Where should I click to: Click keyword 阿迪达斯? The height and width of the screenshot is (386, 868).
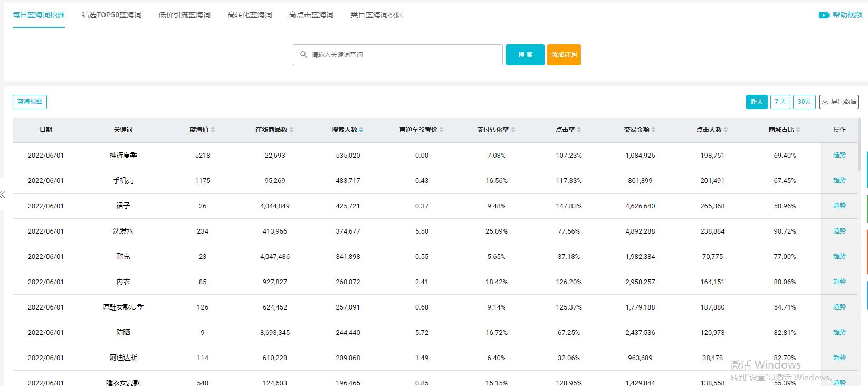tap(123, 358)
